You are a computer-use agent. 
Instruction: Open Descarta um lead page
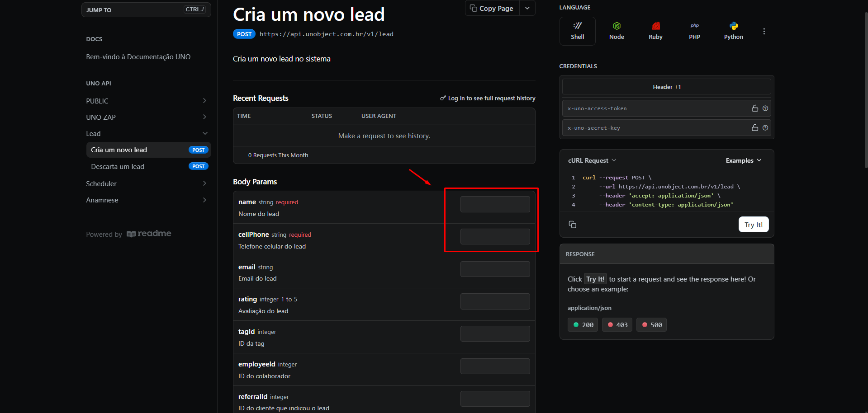click(148, 166)
